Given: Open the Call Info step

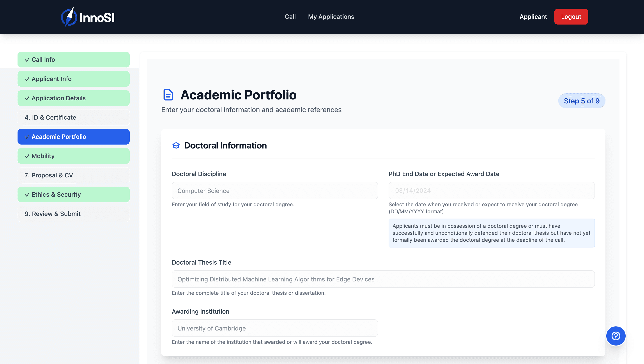Looking at the screenshot, I should pyautogui.click(x=74, y=60).
